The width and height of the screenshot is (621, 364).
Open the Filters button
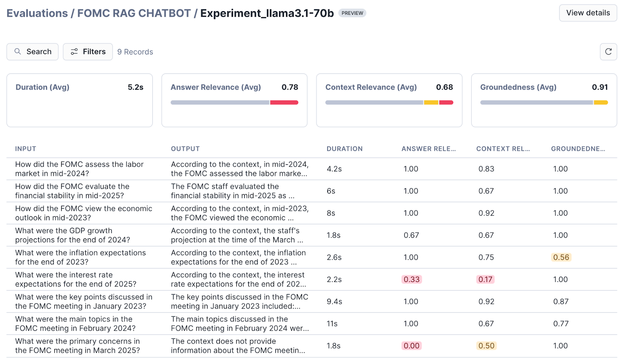click(88, 52)
